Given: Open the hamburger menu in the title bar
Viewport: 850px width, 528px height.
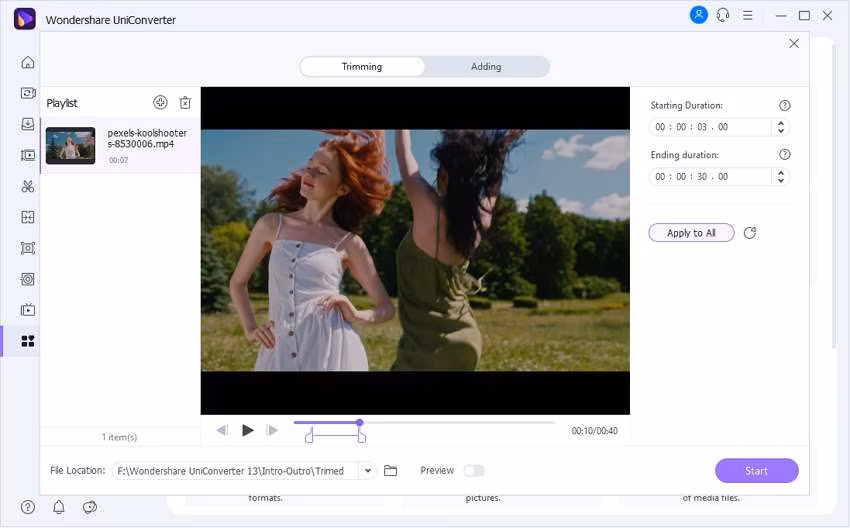Looking at the screenshot, I should point(748,16).
